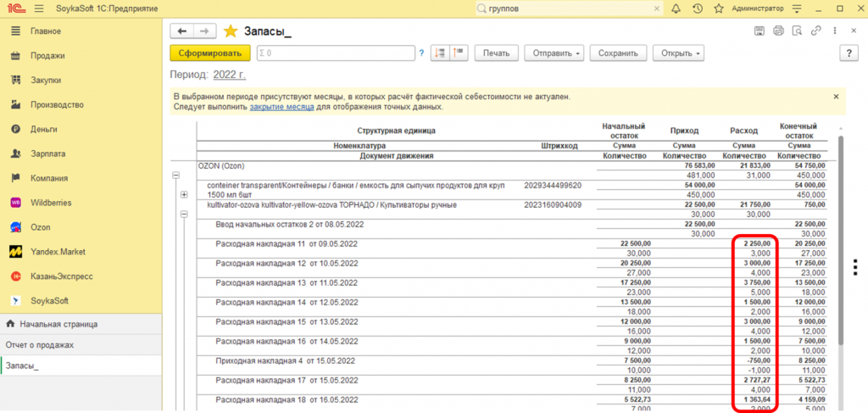Screen dimensions: 868x413
Task: Click the print icon in form header
Action: pos(778,31)
